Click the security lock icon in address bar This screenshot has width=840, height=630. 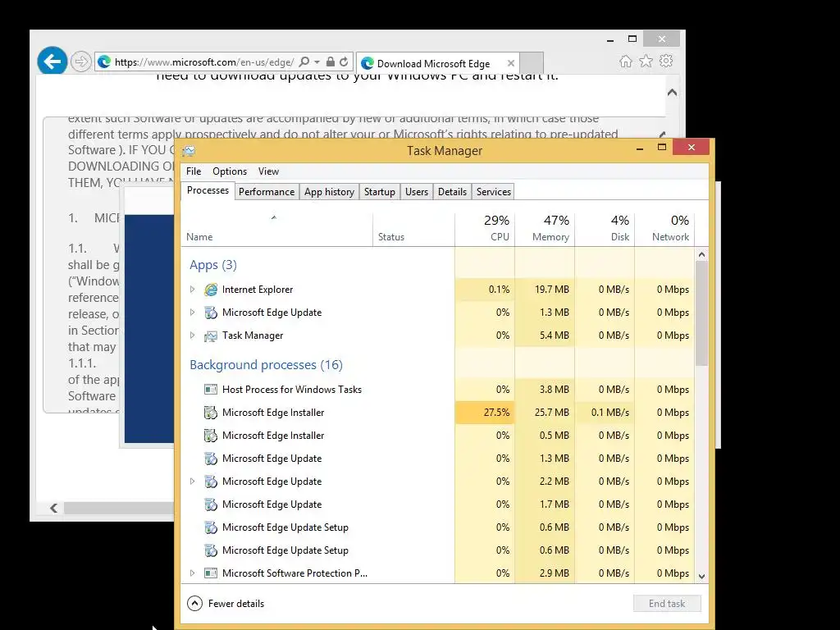(x=331, y=62)
